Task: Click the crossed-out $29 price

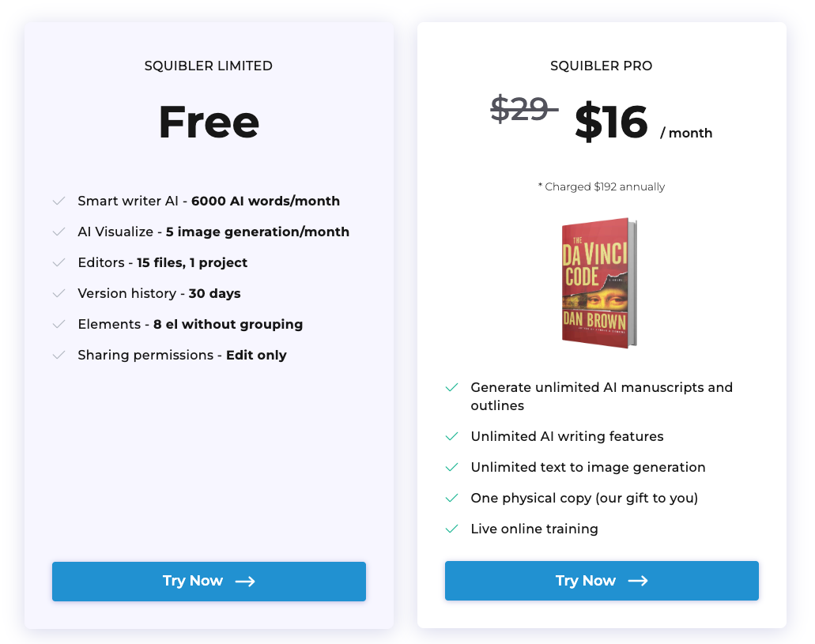Action: coord(522,110)
